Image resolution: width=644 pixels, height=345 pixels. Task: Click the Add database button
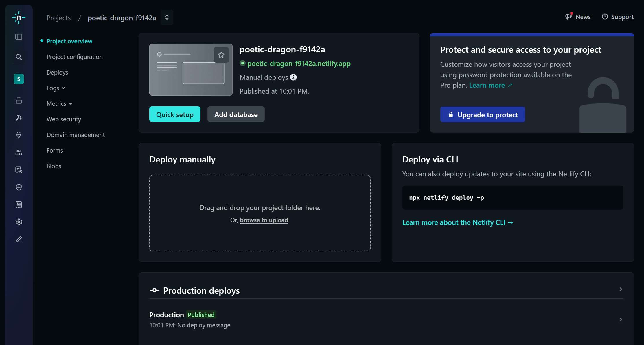click(236, 114)
